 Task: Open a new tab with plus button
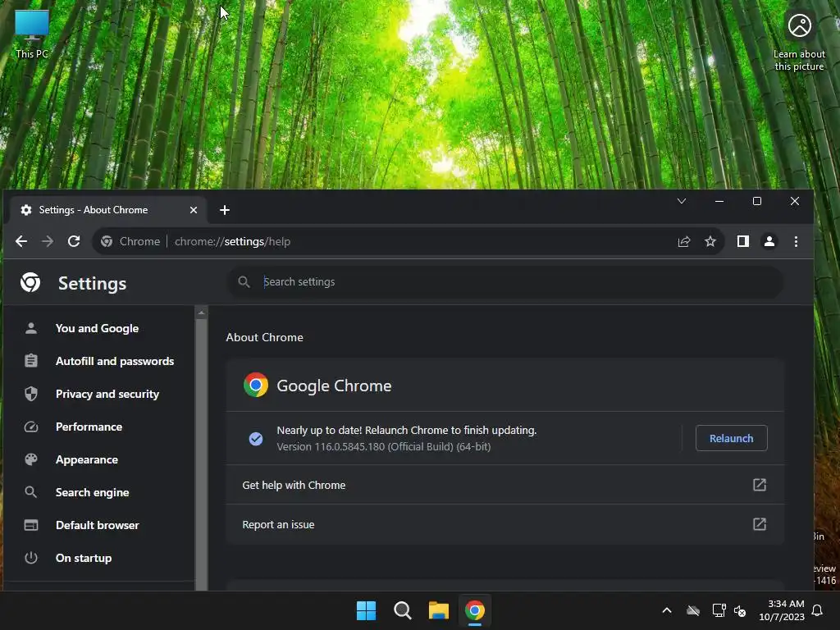(x=225, y=210)
